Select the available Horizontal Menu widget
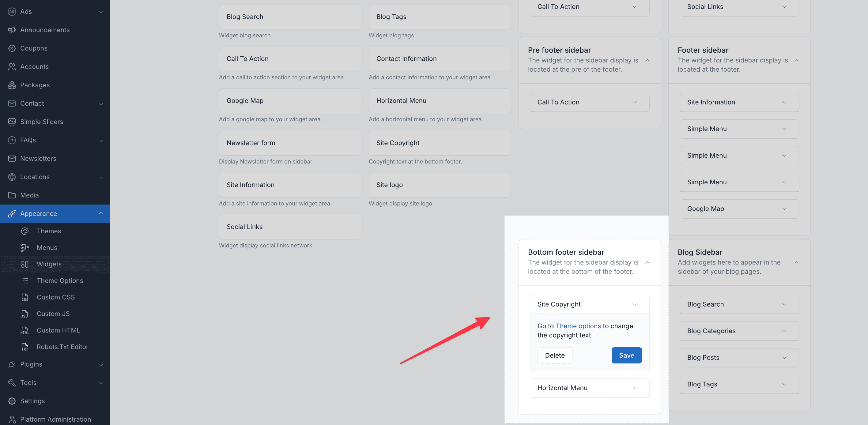This screenshot has width=868, height=425. (440, 101)
